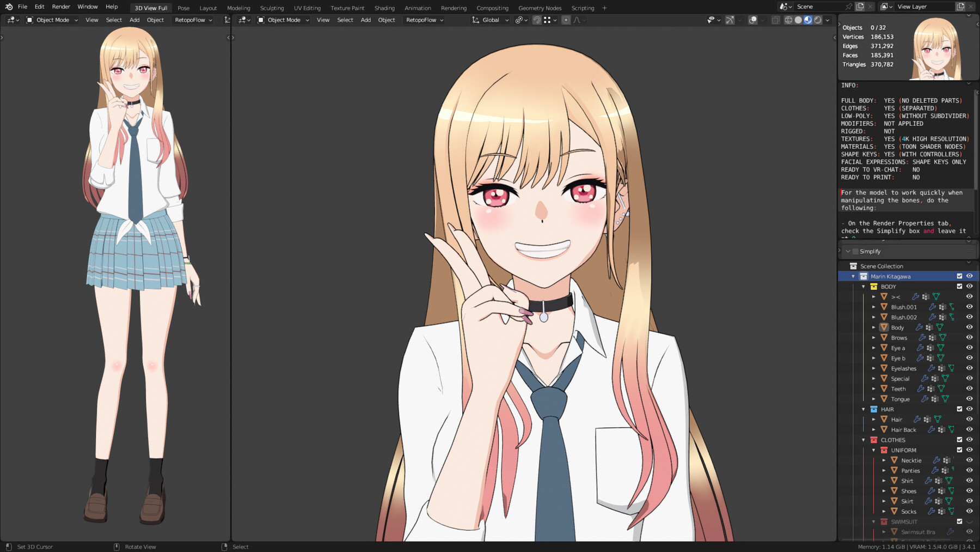This screenshot has height=552, width=980.
Task: Click the add workspace plus button
Action: tap(604, 8)
